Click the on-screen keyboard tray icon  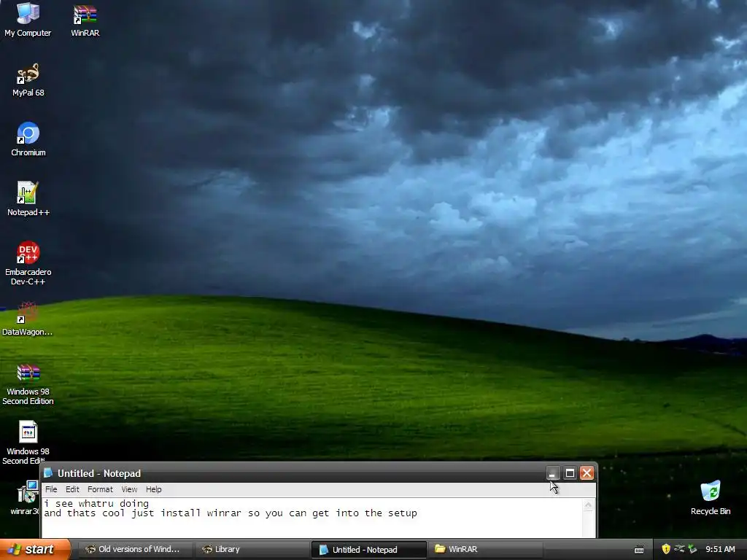click(x=639, y=550)
